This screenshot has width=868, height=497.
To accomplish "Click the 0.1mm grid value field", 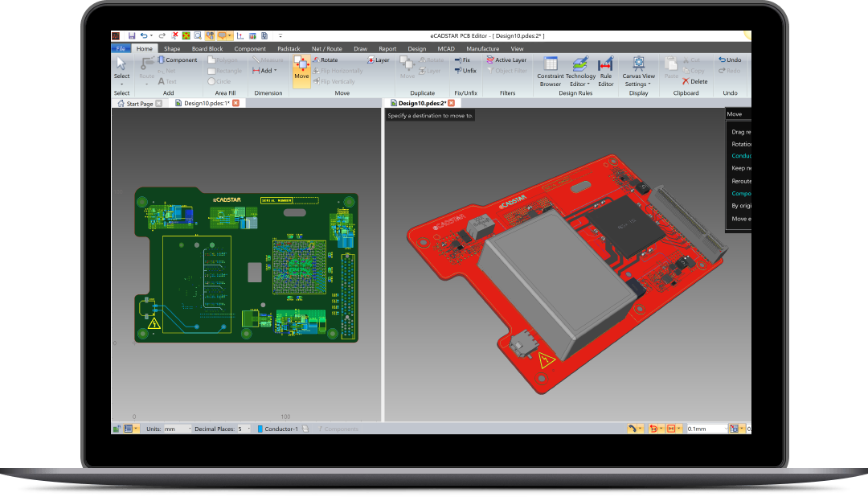I will point(706,429).
